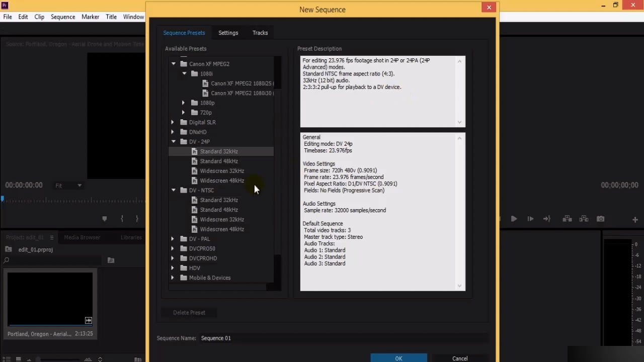
Task: Open the Libraries tab
Action: [x=131, y=237]
